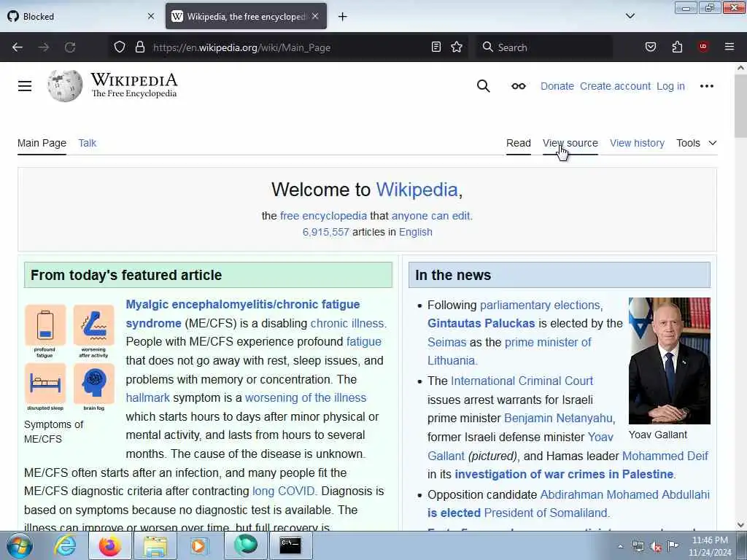Open the Wikipedia search magnifier icon
The image size is (747, 560).
tap(483, 86)
